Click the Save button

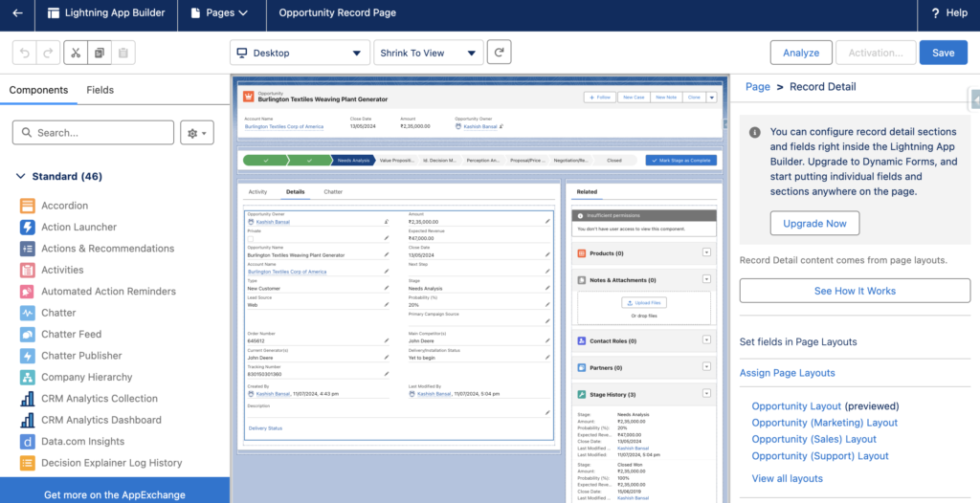[x=943, y=53]
